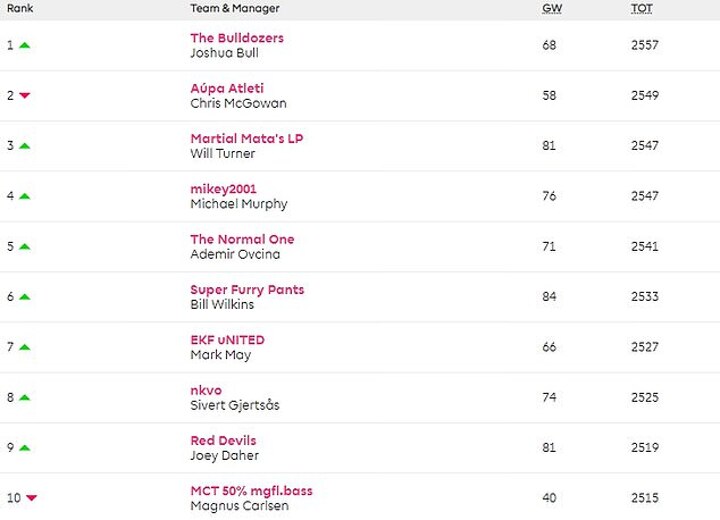This screenshot has width=720, height=520.
Task: Click the green up arrow beside rank 5
Action: pos(24,247)
